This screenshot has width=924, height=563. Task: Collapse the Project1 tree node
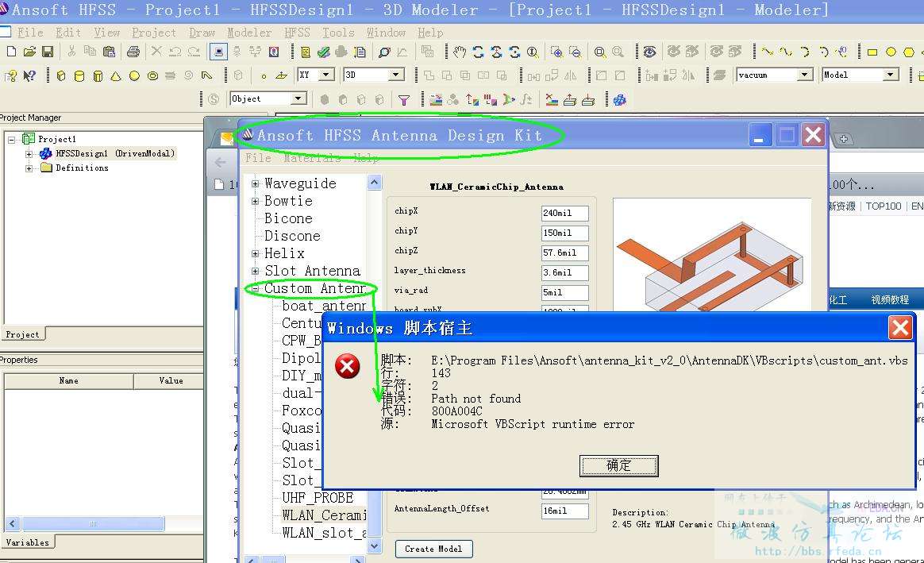point(11,140)
